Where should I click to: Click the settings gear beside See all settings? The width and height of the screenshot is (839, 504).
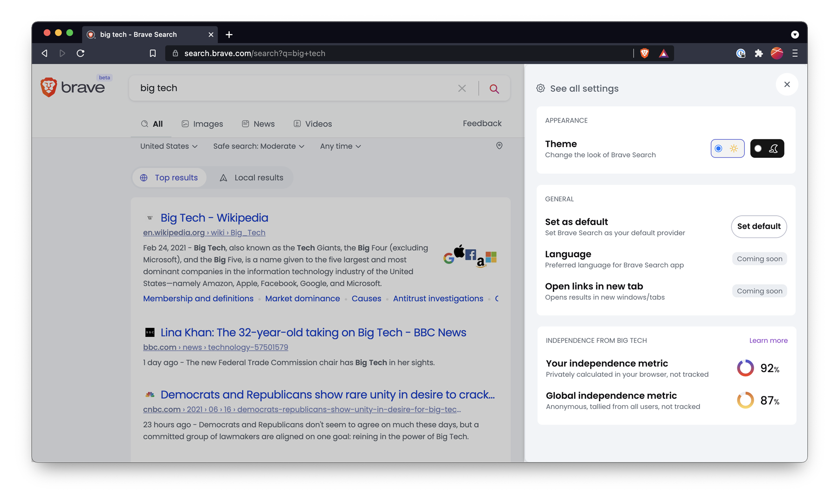(541, 88)
